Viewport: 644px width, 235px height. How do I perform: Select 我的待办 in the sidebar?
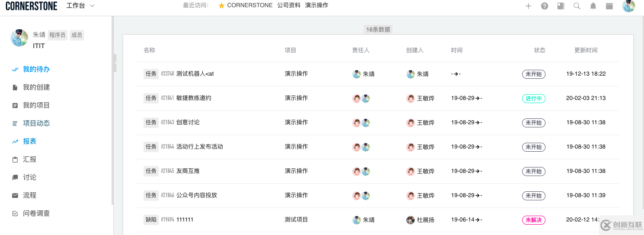(36, 69)
